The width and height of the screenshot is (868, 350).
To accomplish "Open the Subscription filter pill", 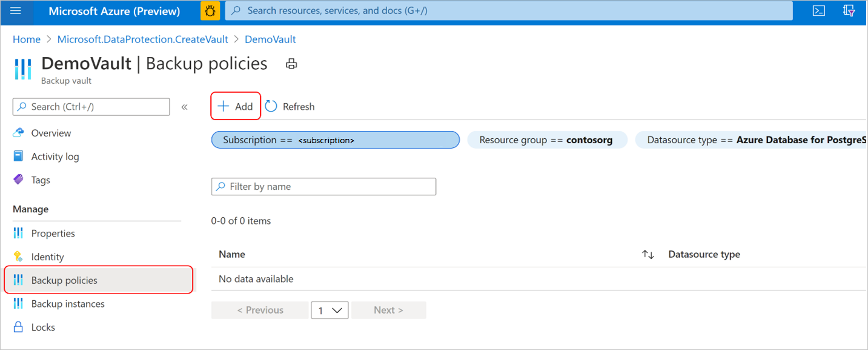I will pos(335,140).
